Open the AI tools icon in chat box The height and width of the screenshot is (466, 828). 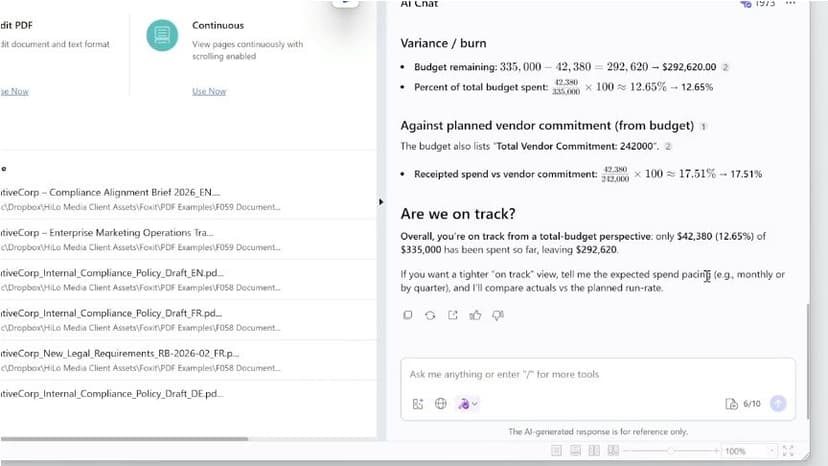[418, 404]
